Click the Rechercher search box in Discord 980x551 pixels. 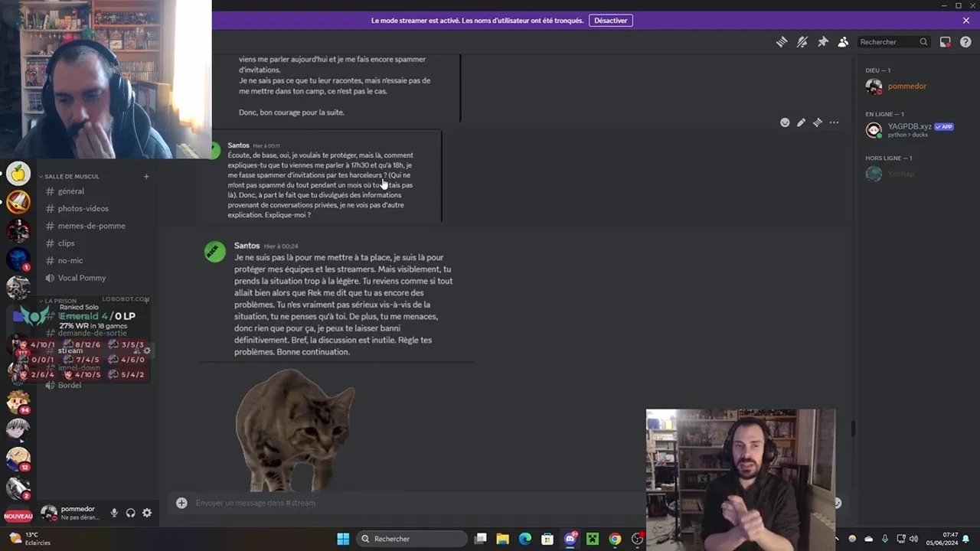(893, 42)
